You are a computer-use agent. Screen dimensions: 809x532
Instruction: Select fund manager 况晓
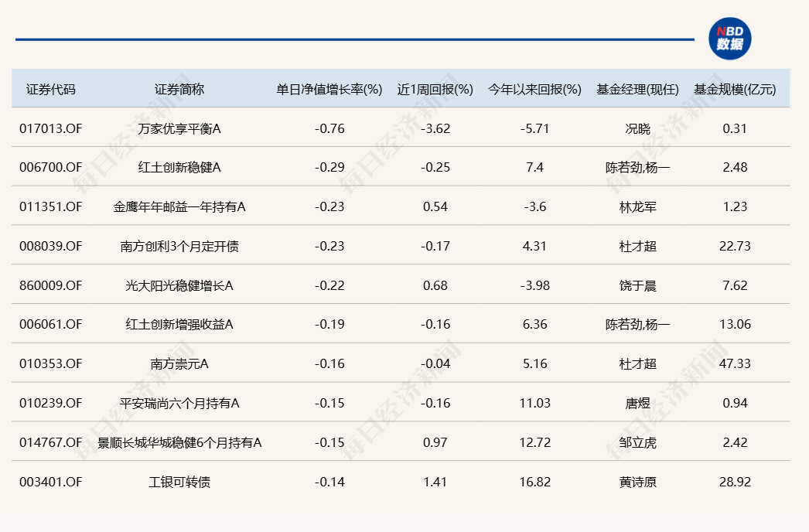(638, 128)
